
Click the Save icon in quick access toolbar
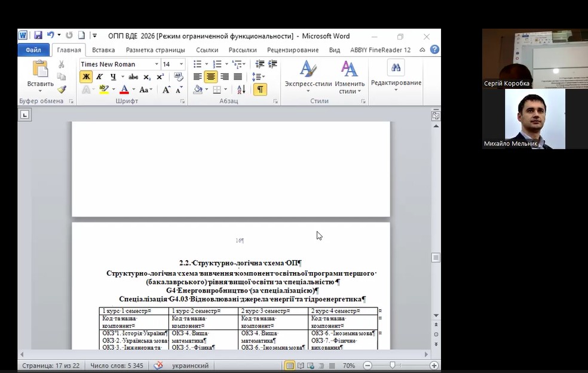[x=38, y=36]
